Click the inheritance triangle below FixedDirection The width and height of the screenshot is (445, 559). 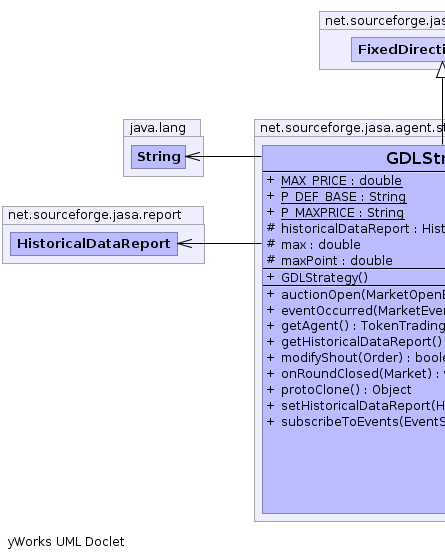pos(441,70)
